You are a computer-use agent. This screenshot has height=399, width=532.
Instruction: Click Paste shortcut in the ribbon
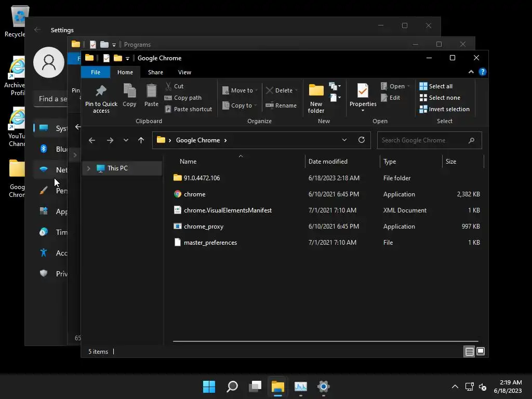189,109
